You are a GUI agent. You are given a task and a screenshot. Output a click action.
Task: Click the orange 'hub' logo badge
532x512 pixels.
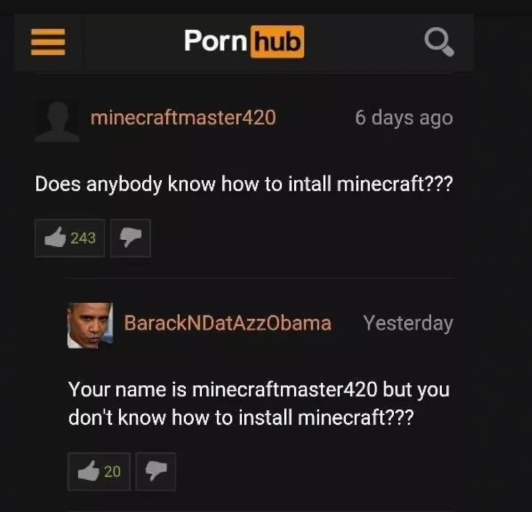[277, 42]
